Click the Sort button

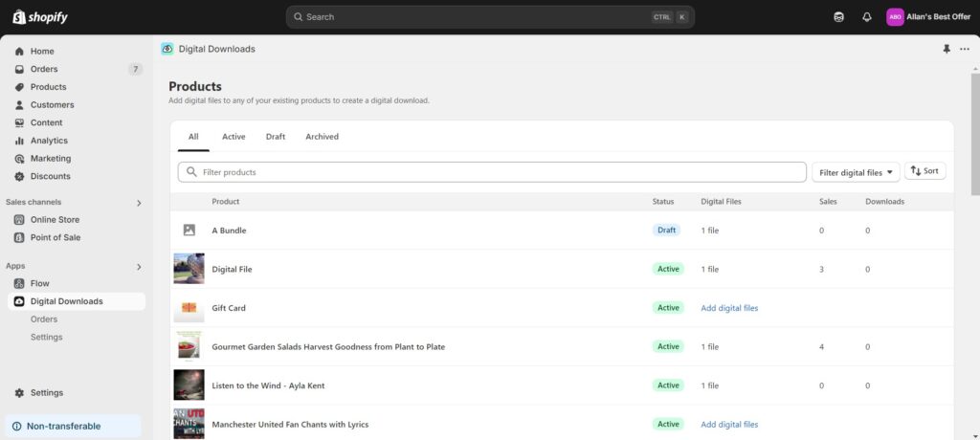(x=924, y=171)
